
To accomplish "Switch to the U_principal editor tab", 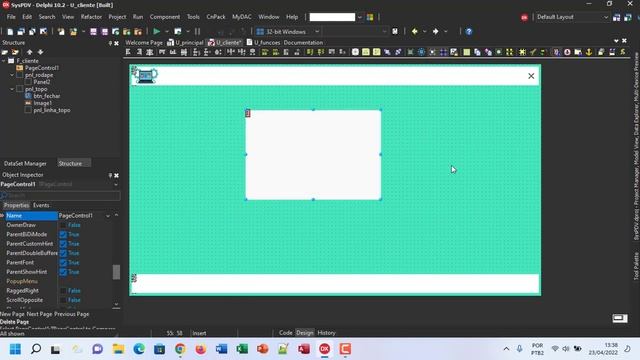I will [185, 42].
